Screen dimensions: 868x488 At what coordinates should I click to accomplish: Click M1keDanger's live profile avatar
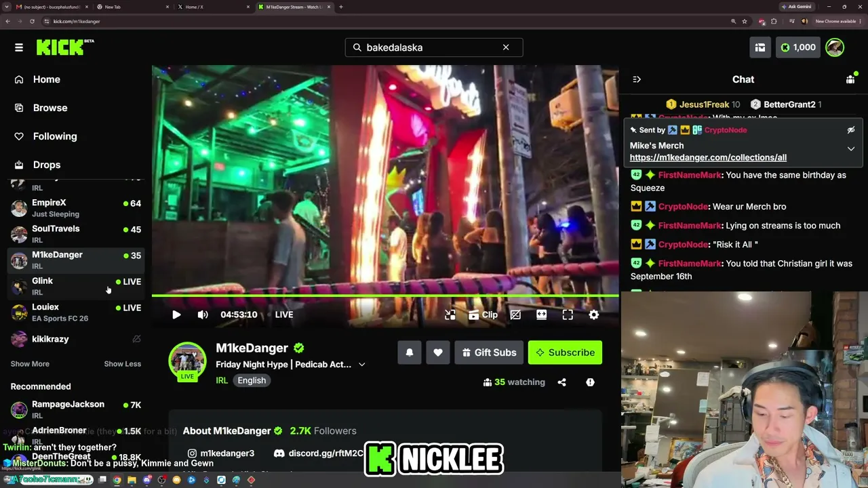click(187, 362)
